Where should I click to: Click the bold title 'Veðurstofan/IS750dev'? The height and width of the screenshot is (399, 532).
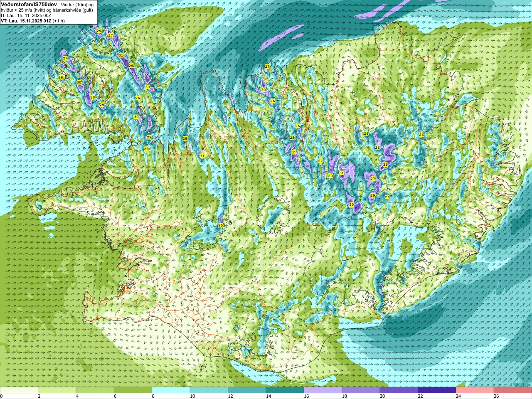[29, 4]
